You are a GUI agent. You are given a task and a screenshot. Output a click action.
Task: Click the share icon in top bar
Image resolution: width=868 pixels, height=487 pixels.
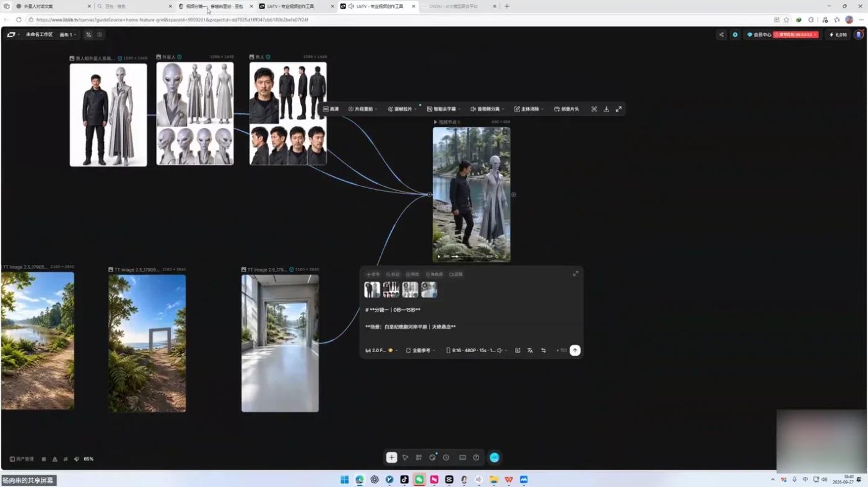pyautogui.click(x=721, y=35)
